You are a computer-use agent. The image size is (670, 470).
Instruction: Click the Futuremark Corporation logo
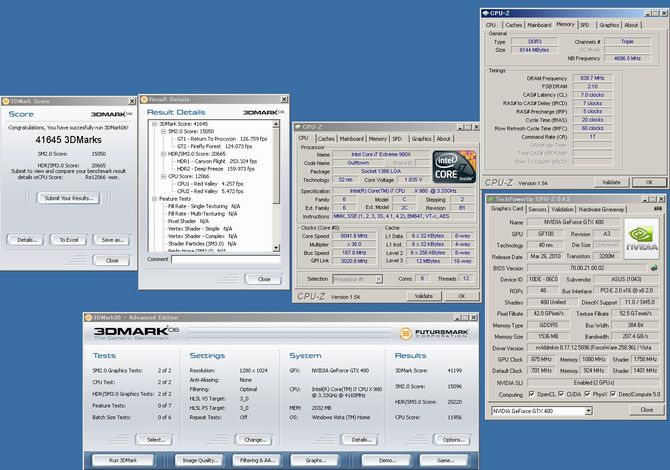click(x=434, y=333)
